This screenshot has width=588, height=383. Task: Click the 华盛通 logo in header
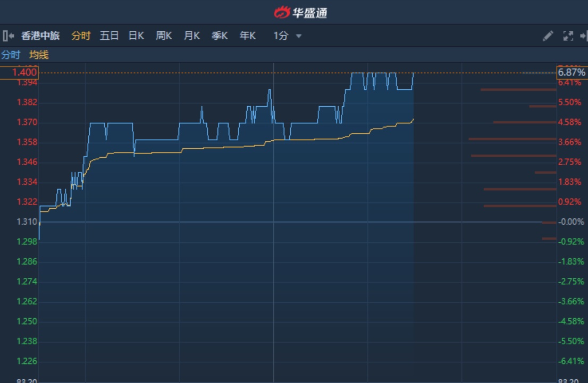click(x=300, y=12)
